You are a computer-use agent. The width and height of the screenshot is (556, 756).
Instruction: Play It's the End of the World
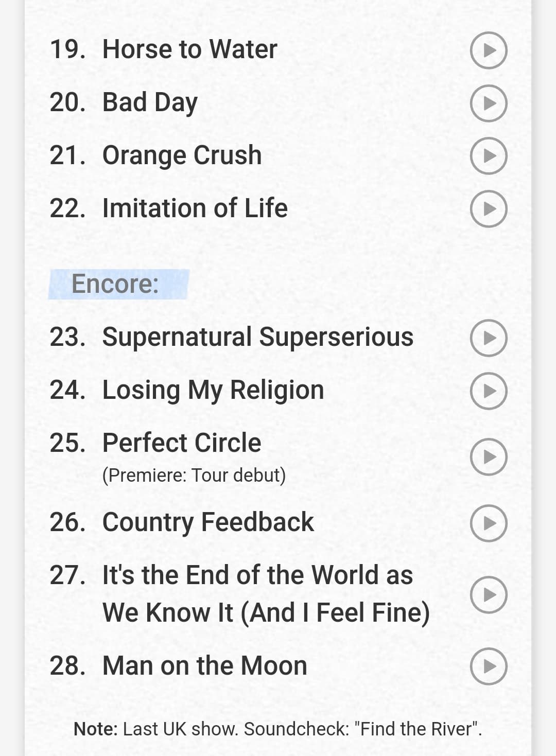tap(489, 594)
